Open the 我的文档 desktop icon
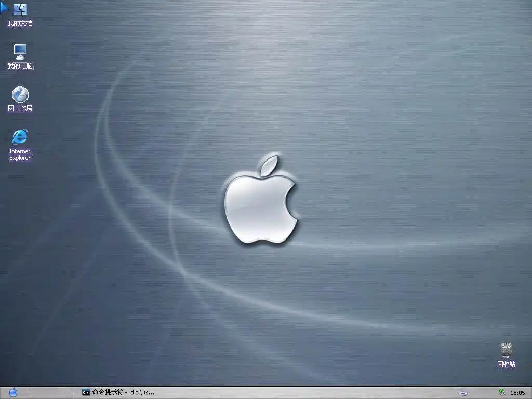 20,14
